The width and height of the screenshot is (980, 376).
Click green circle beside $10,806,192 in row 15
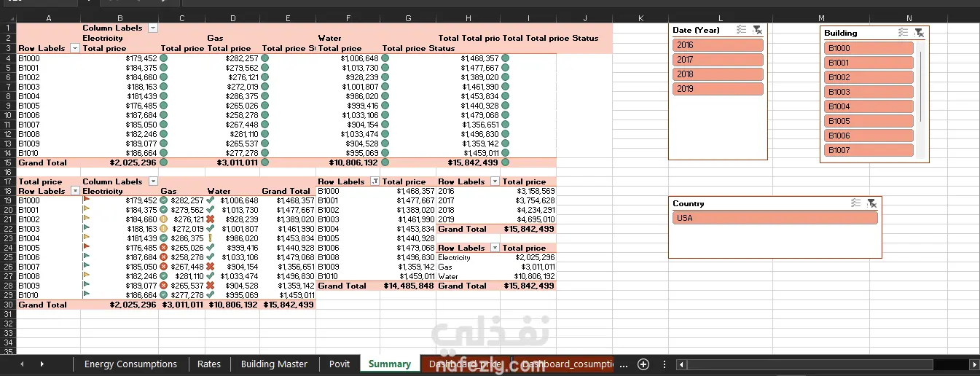click(x=385, y=162)
